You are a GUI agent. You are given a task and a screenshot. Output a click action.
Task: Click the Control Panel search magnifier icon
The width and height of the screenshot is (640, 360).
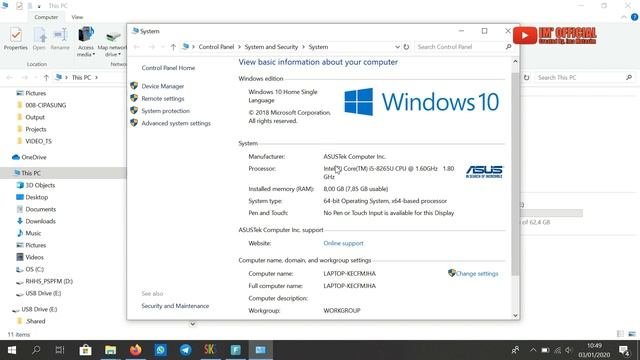pyautogui.click(x=509, y=47)
